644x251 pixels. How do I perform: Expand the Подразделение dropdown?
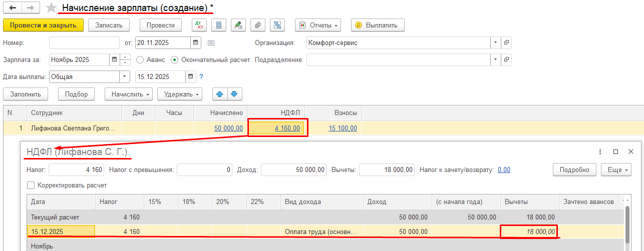tap(495, 60)
